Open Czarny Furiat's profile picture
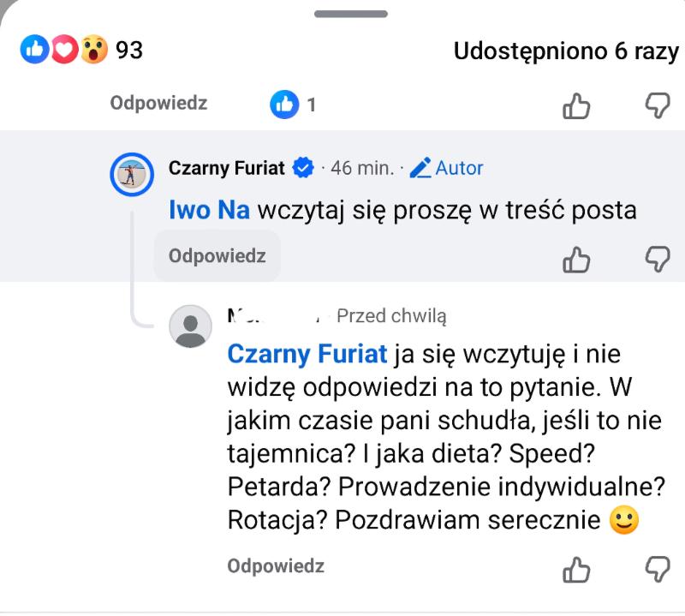The width and height of the screenshot is (685, 616). tap(133, 176)
